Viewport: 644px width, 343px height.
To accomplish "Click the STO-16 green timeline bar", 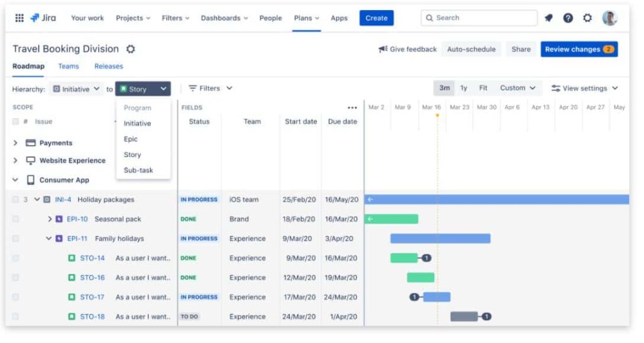I will [x=421, y=278].
